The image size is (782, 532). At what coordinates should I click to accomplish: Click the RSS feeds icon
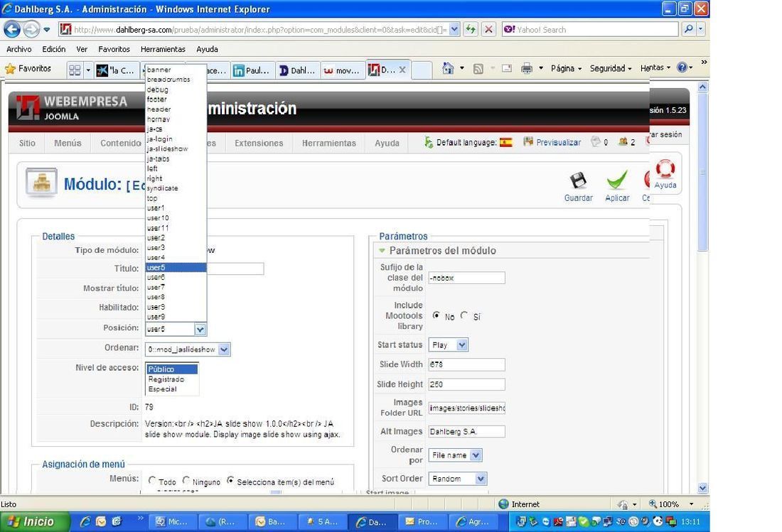[478, 69]
